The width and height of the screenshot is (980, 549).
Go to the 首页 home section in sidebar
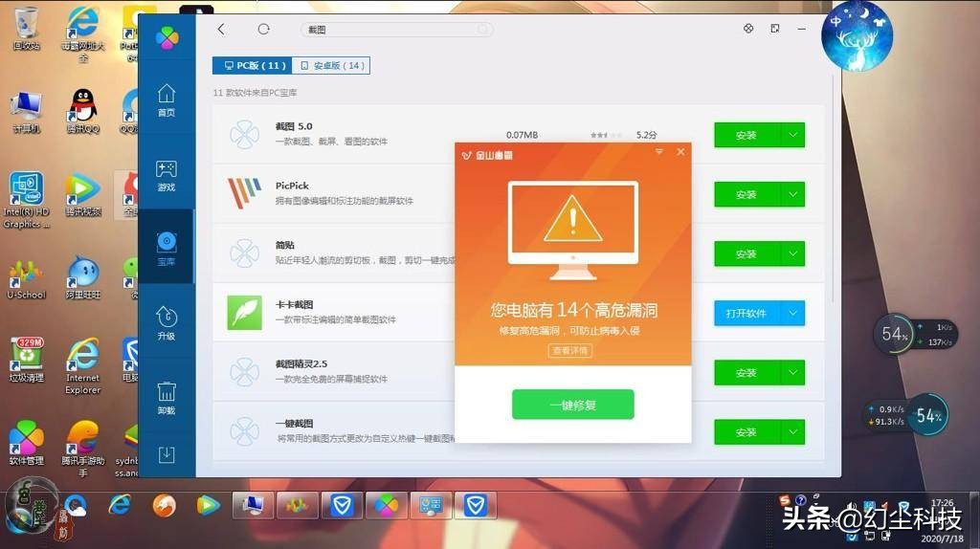167,100
